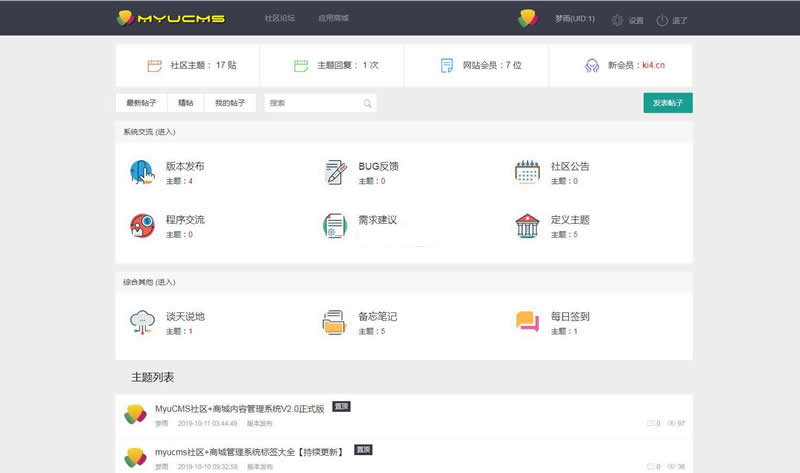This screenshot has height=473, width=800.
Task: Open the 程序交流 forum
Action: [x=185, y=219]
